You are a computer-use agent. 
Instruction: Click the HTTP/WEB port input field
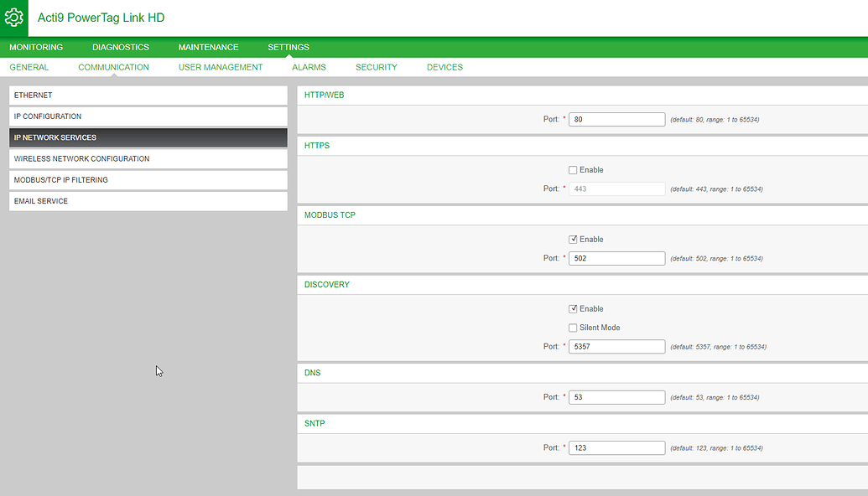[x=616, y=118]
